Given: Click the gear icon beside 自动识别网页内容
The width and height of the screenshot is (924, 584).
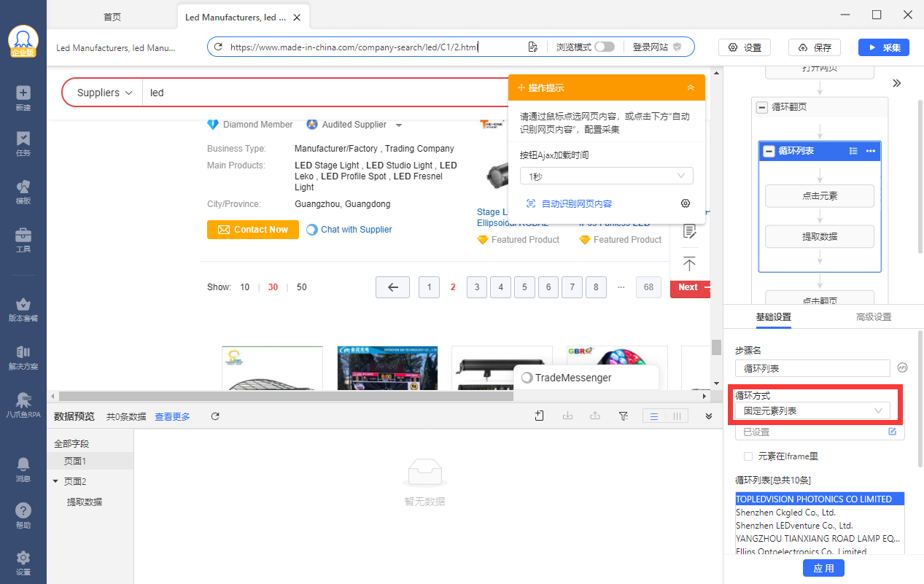Looking at the screenshot, I should click(x=685, y=203).
